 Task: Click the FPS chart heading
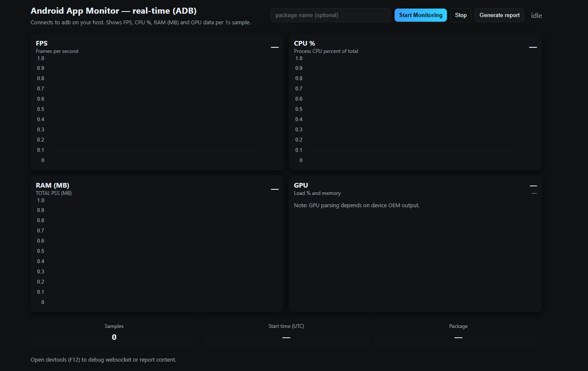tap(42, 44)
